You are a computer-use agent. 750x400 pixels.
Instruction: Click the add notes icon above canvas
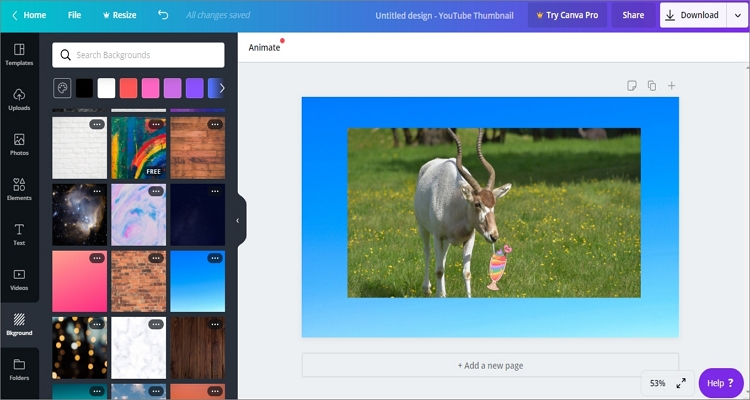(632, 86)
